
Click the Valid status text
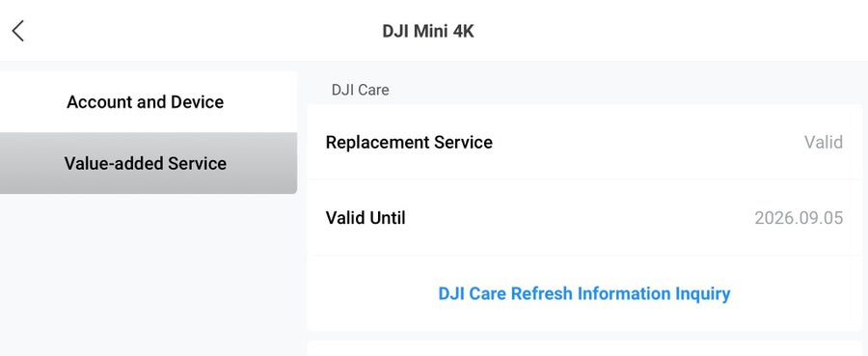pyautogui.click(x=824, y=142)
